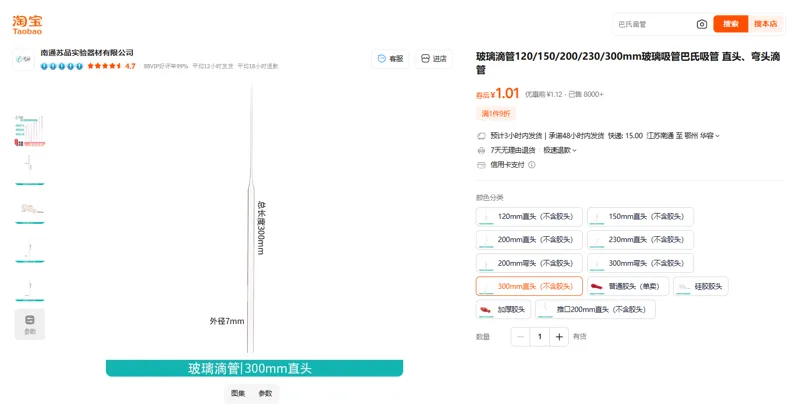This screenshot has width=800, height=418.
Task: Select the third product gallery thumbnail
Action: point(30,208)
